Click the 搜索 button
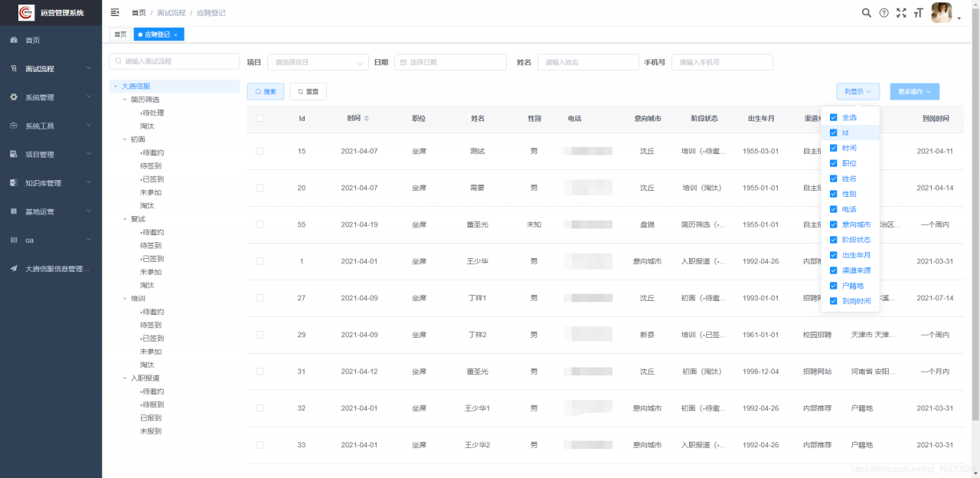Screen dimensions: 980x478 (x=266, y=91)
